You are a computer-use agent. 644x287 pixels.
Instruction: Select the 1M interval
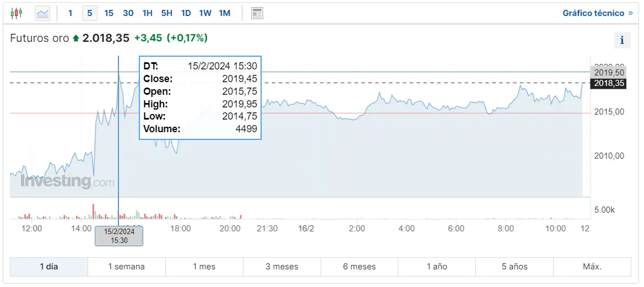(224, 13)
